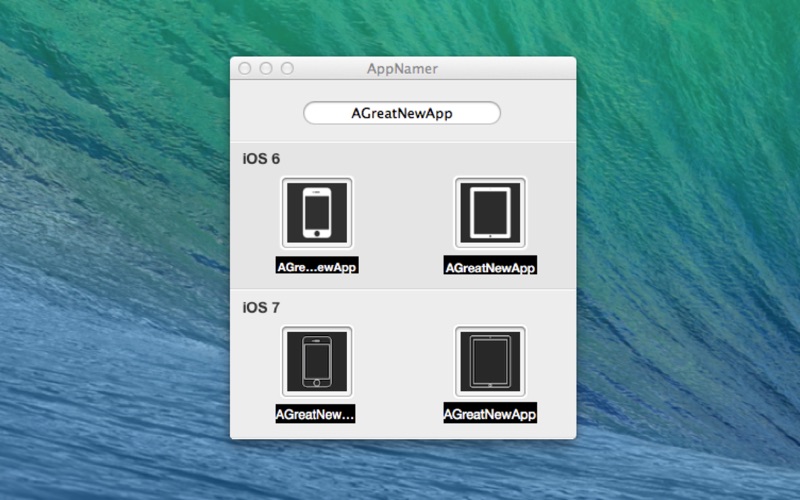Click truncated label AGre…ewApp under iOS 6
The image size is (800, 500).
click(317, 265)
